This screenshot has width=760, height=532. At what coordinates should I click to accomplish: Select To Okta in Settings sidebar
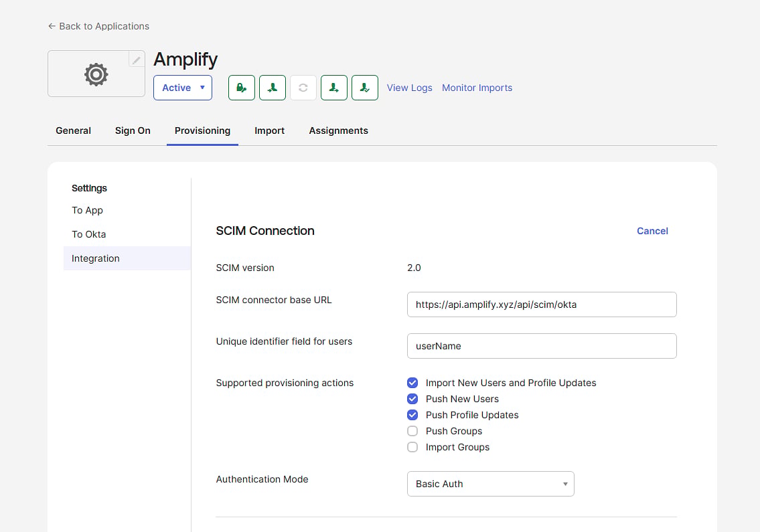click(88, 234)
